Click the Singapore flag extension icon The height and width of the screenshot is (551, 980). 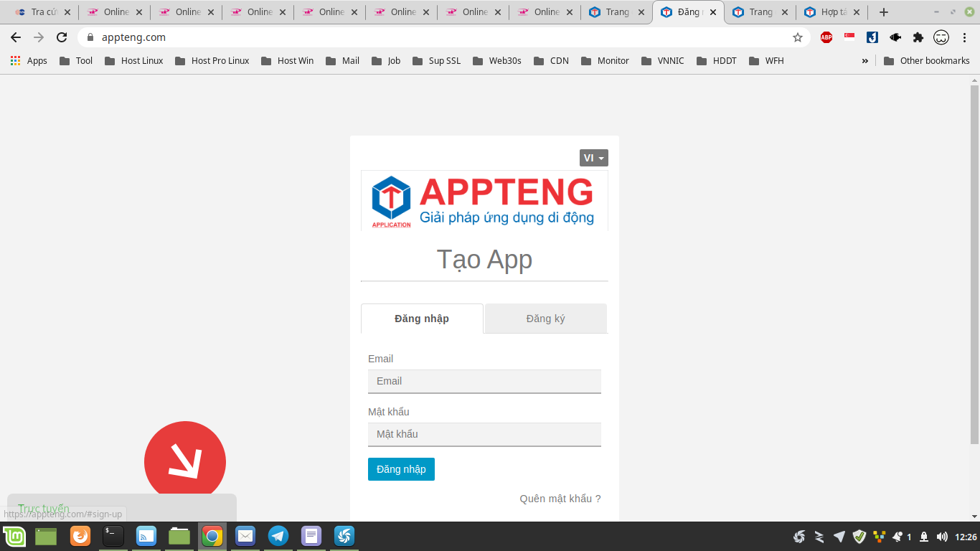pyautogui.click(x=849, y=37)
